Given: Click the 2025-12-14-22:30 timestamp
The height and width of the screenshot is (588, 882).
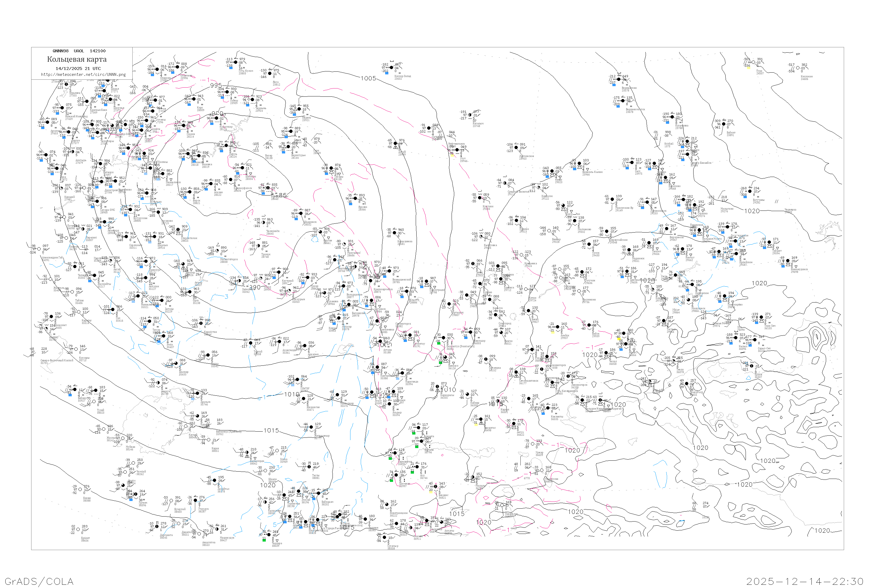Looking at the screenshot, I should coord(805,581).
